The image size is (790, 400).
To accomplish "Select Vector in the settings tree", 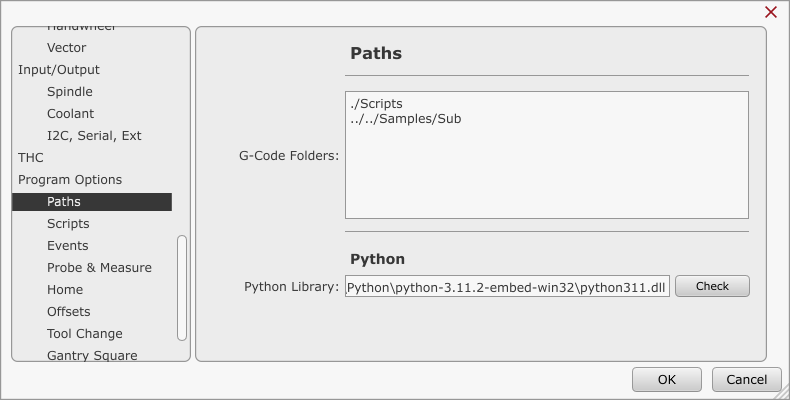I will (67, 48).
